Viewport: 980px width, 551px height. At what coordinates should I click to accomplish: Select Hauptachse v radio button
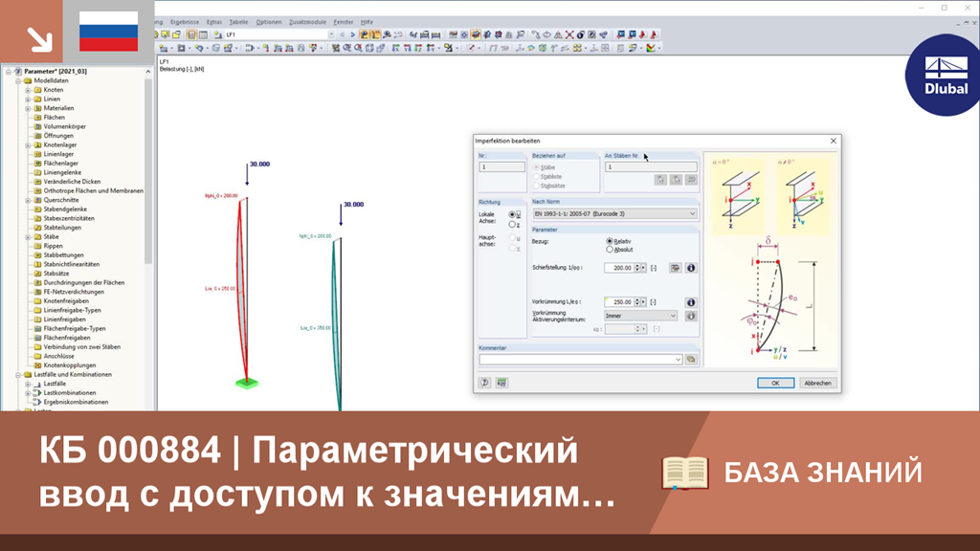click(x=513, y=248)
